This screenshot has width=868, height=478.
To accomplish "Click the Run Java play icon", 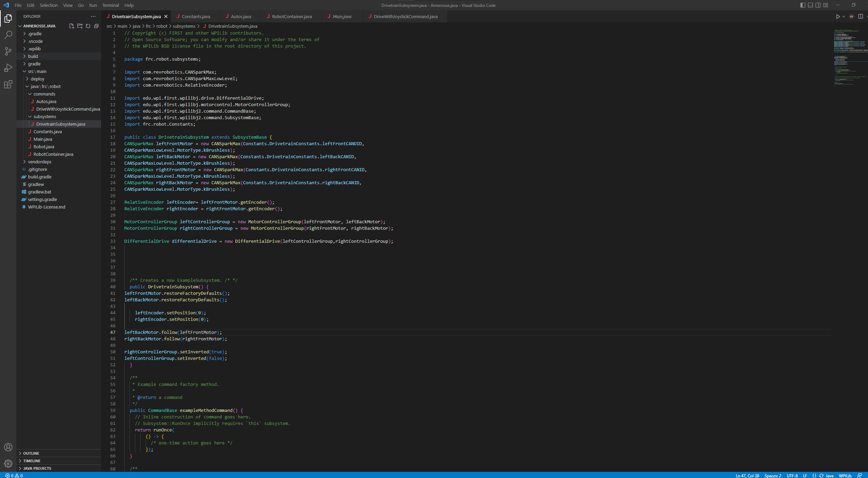I will 838,16.
